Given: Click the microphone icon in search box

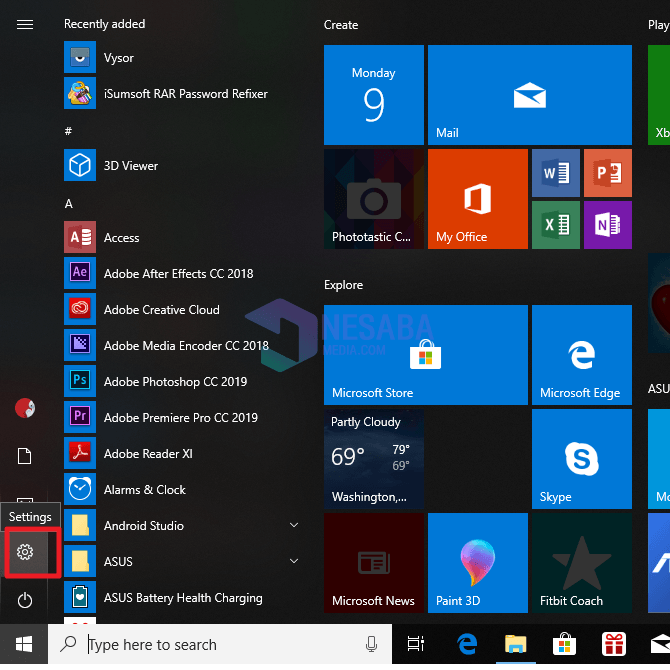Looking at the screenshot, I should [x=372, y=644].
